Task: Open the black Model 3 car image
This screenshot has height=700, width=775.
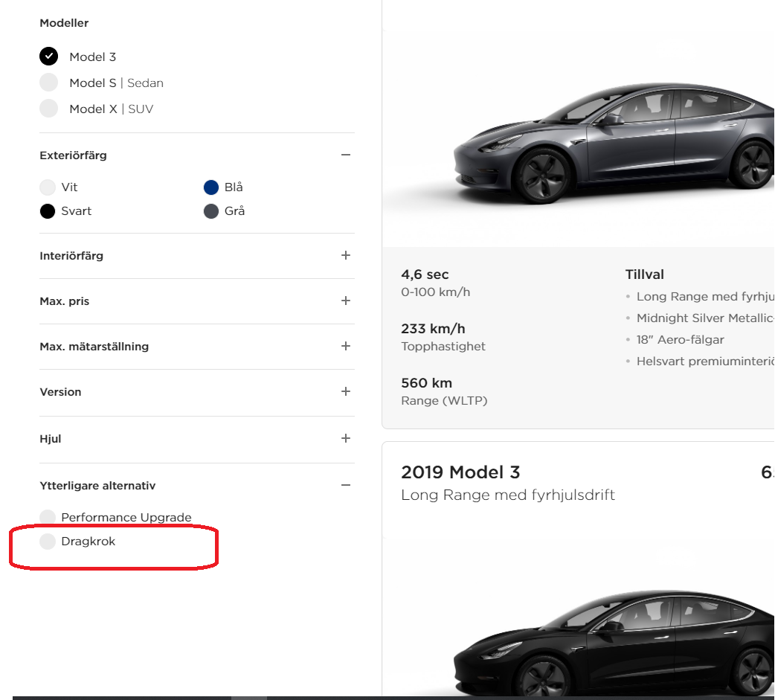Action: pos(614,643)
